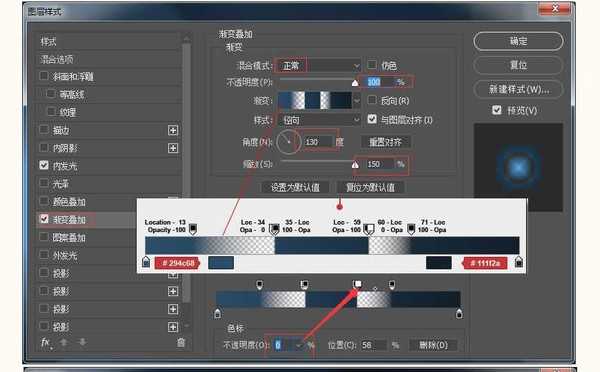The width and height of the screenshot is (600, 372).
Task: Click the 缩放(S) scale slider handle
Action: pos(355,165)
